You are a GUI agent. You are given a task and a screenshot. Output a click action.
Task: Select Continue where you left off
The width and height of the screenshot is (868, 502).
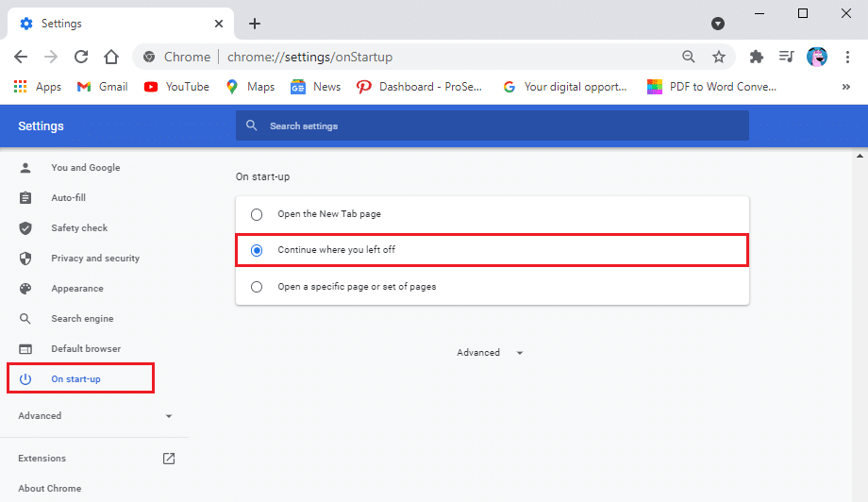coord(257,250)
